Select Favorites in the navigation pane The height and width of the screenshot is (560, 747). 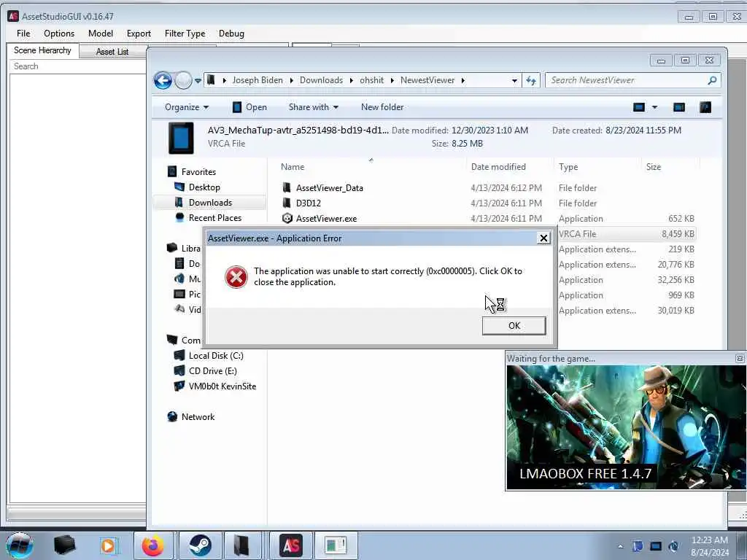(x=198, y=172)
